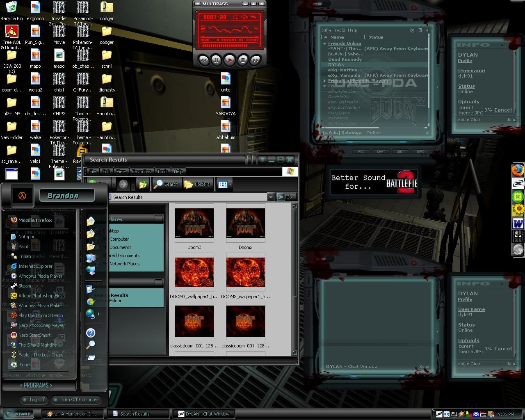This screenshot has height=420, width=525.
Task: Open Nero StartSmart from Start menu
Action: click(x=31, y=335)
